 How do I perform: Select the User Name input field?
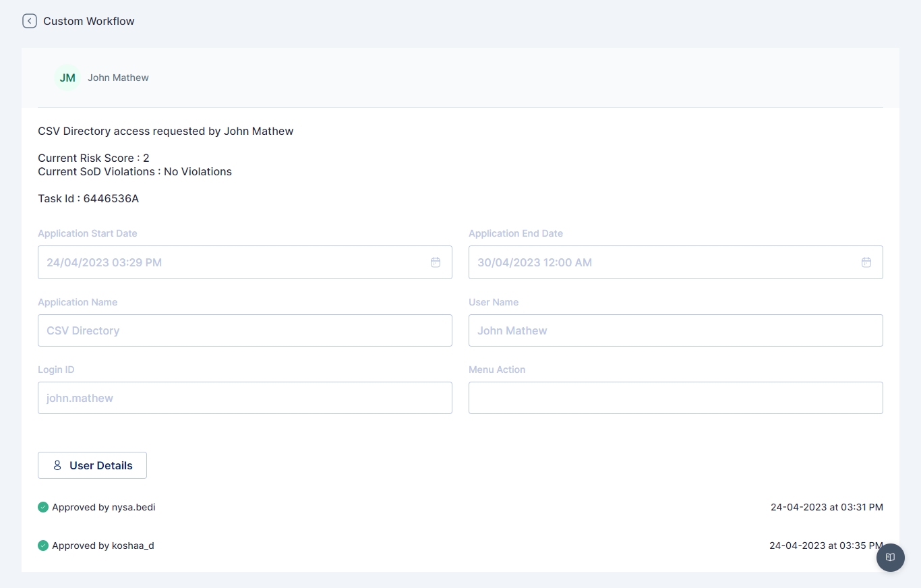click(x=676, y=330)
